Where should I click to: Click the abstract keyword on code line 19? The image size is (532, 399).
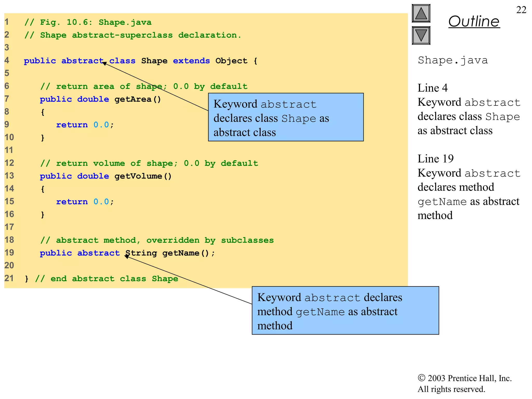(98, 253)
